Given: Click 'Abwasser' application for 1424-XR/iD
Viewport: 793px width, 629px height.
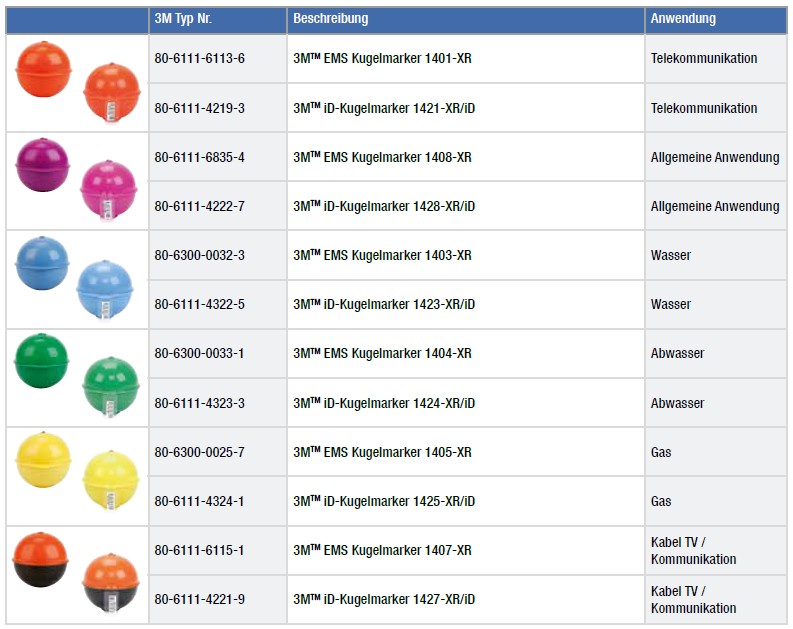Looking at the screenshot, I should click(677, 403).
